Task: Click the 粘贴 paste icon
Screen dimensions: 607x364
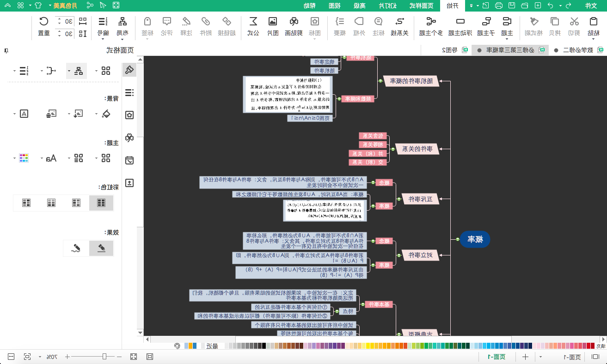Action: tap(594, 22)
